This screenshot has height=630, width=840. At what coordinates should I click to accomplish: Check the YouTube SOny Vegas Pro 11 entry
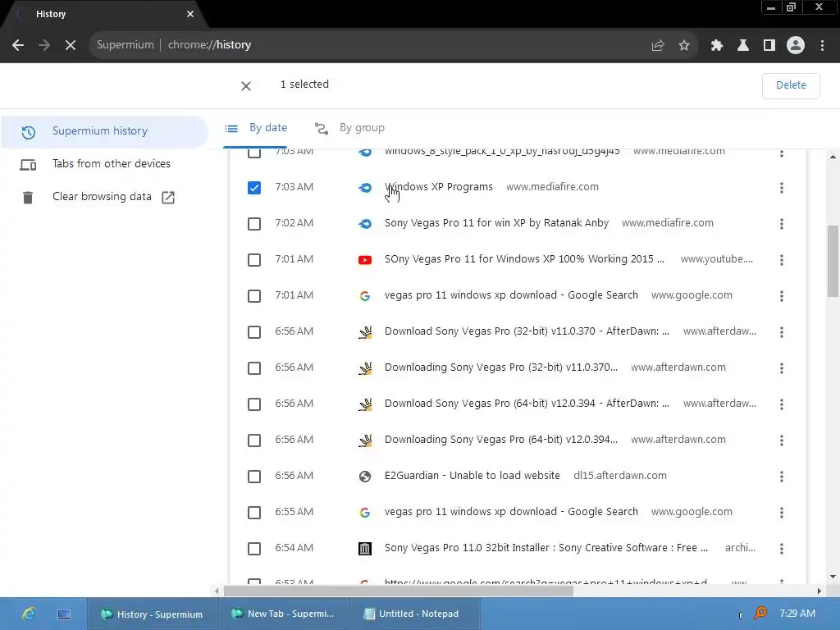click(254, 260)
